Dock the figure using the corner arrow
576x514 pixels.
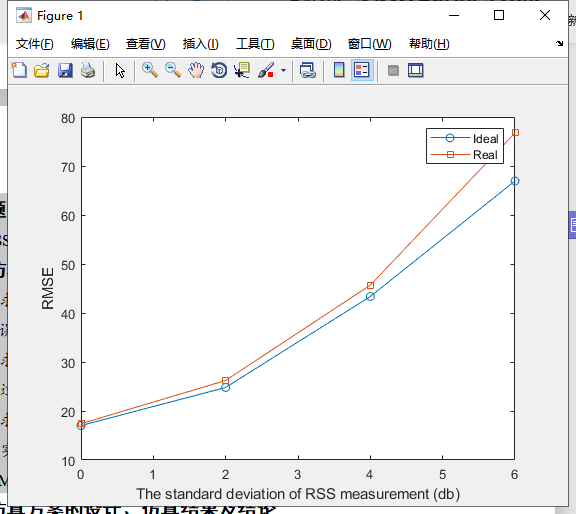point(559,43)
